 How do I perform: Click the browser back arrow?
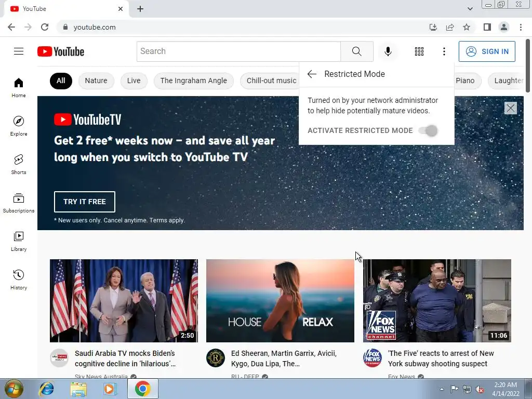coord(11,27)
